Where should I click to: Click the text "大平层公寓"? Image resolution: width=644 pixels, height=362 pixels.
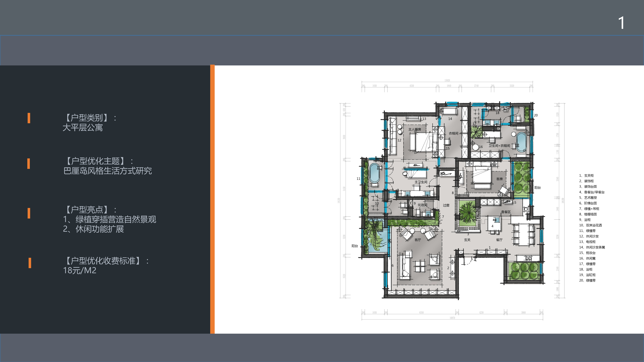click(83, 128)
